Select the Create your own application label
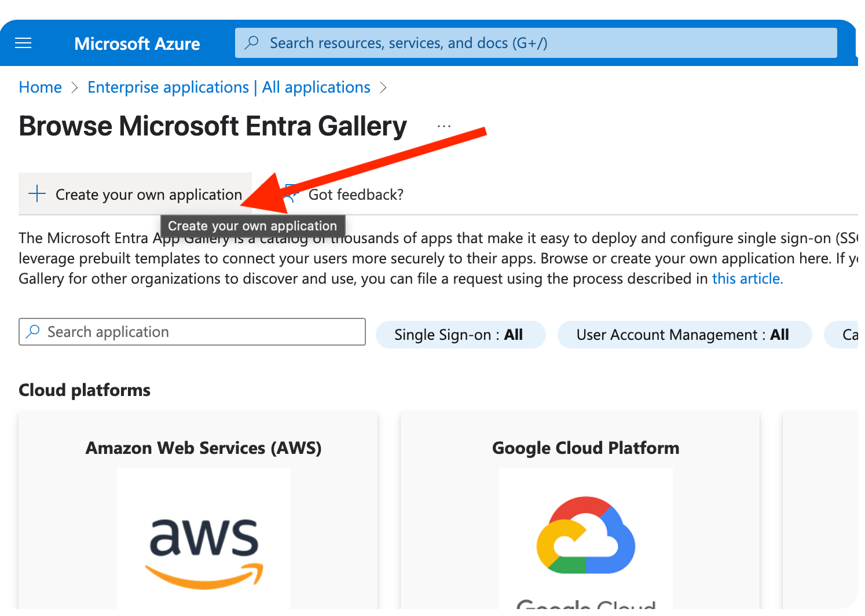 148,195
